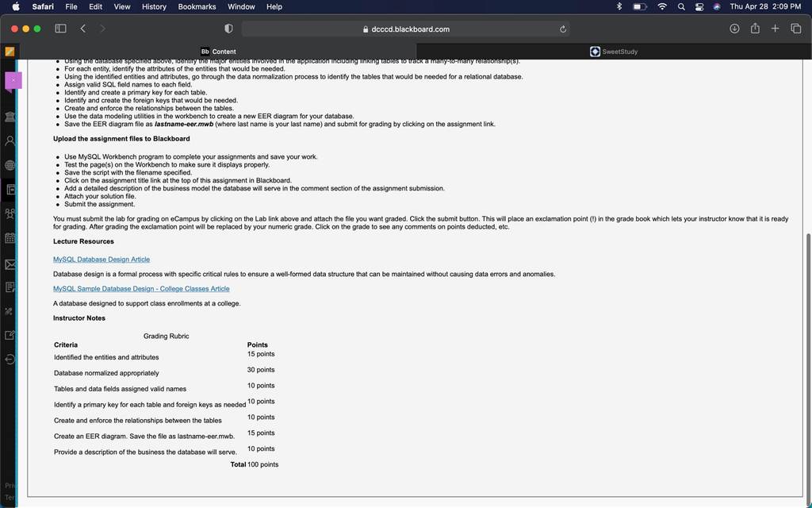Image resolution: width=812 pixels, height=508 pixels.
Task: Open the Apple menu
Action: tap(16, 6)
